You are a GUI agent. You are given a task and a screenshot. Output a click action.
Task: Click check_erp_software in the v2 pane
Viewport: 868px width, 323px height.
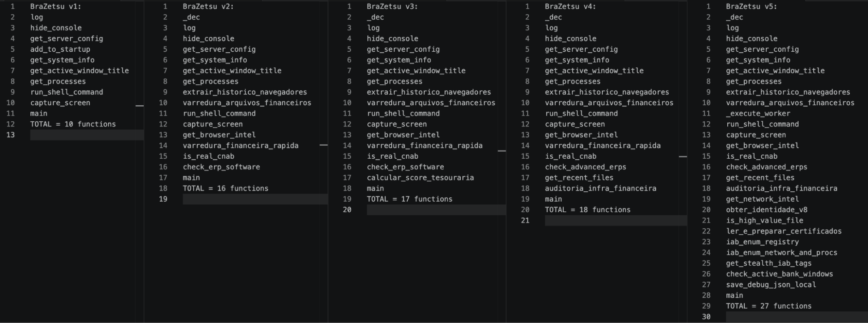[x=221, y=167]
